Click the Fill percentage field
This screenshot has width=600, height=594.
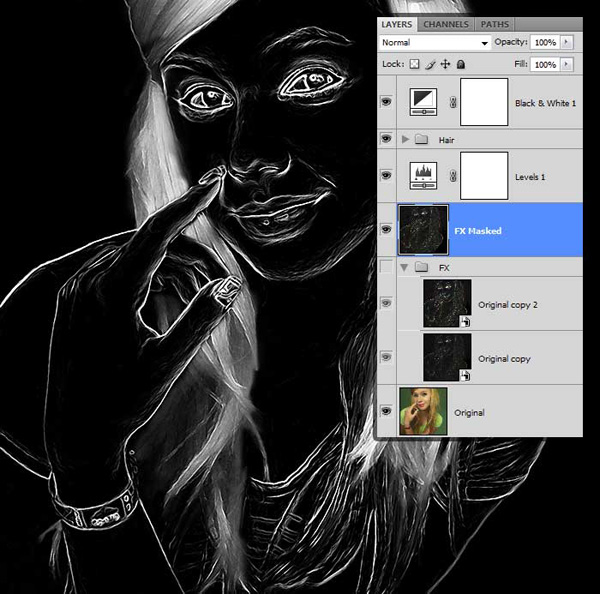click(544, 64)
